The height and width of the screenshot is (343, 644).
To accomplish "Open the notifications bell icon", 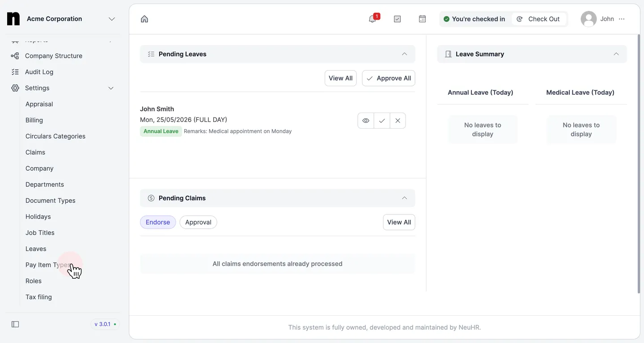I will tap(373, 19).
